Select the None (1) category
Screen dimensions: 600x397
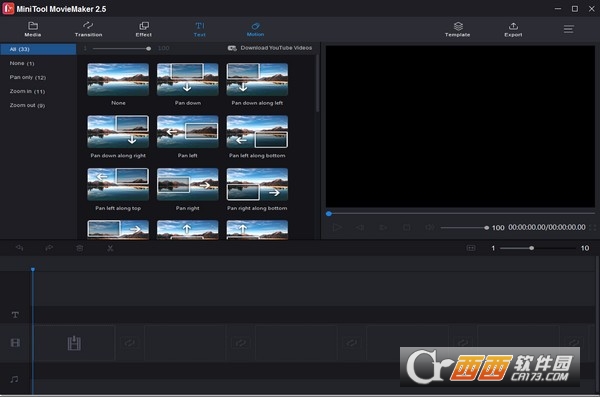point(22,63)
